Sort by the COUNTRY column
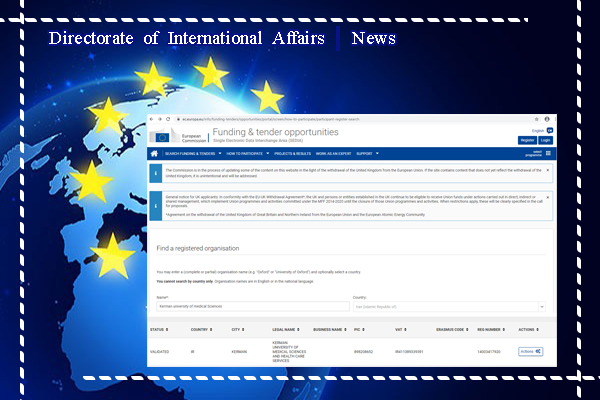600x400 pixels. coord(202,330)
